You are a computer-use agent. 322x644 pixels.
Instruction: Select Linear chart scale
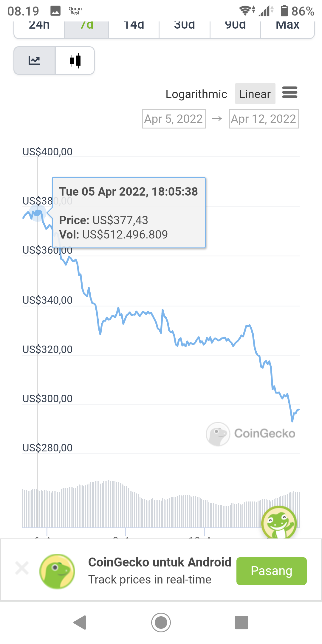tap(255, 94)
